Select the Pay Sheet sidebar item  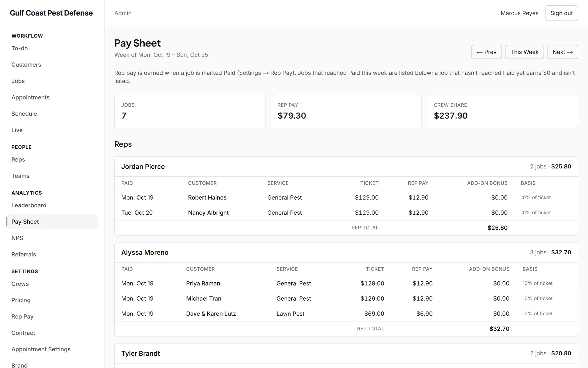pos(52,222)
